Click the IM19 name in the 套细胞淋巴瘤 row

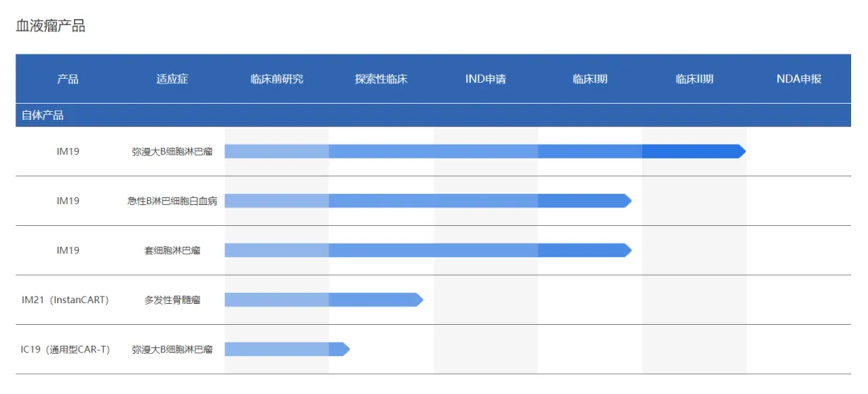pos(68,250)
